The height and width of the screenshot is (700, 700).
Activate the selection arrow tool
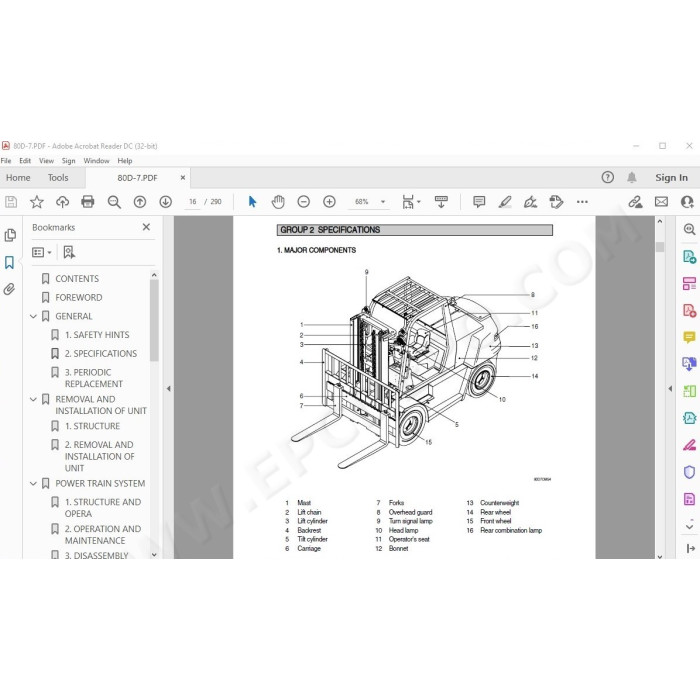point(252,202)
